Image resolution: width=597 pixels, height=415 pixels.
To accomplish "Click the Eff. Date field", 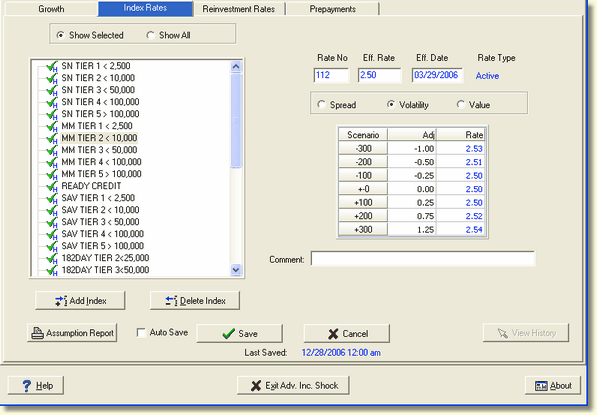I will pyautogui.click(x=437, y=75).
